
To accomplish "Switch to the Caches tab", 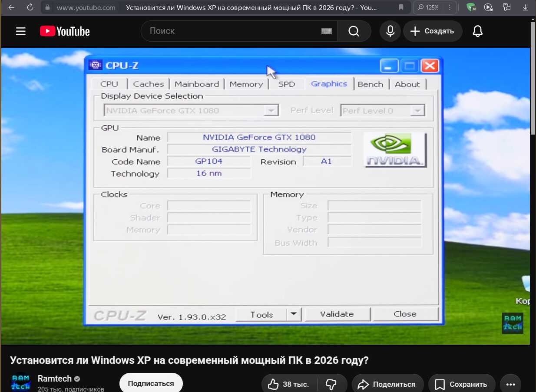I will coord(149,84).
